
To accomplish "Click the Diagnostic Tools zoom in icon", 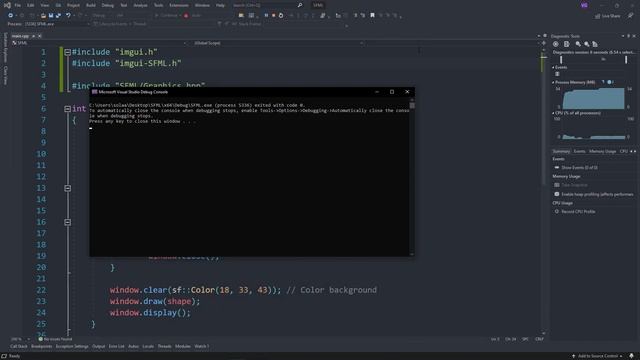I will click(578, 44).
